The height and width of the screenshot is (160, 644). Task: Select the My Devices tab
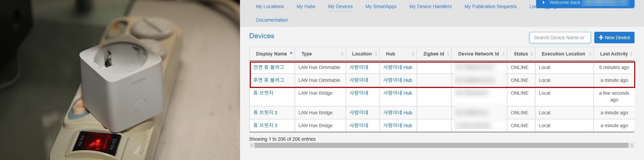point(340,6)
